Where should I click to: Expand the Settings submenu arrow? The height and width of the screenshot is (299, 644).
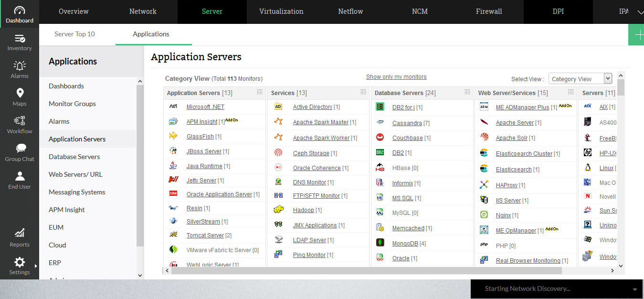tap(36, 266)
